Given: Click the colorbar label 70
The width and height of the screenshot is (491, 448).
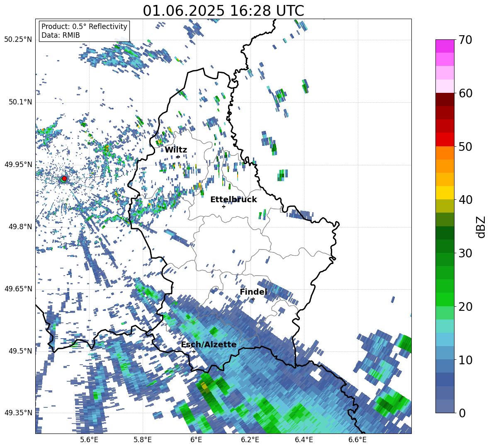Looking at the screenshot, I should pos(465,40).
